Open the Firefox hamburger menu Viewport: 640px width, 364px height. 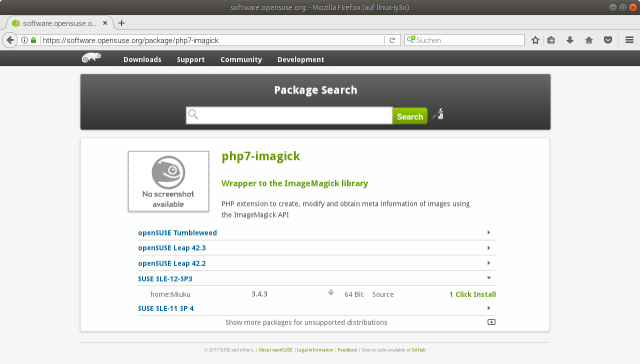pos(629,40)
